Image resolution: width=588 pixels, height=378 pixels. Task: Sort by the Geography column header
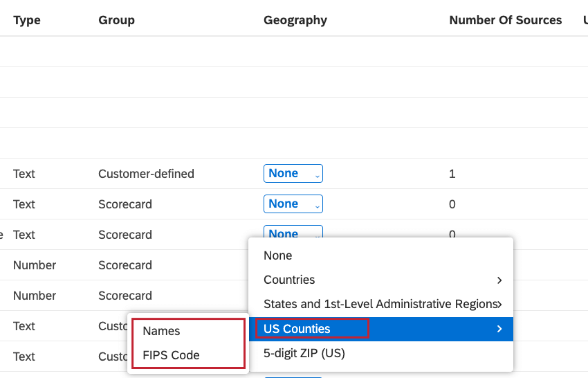(295, 20)
